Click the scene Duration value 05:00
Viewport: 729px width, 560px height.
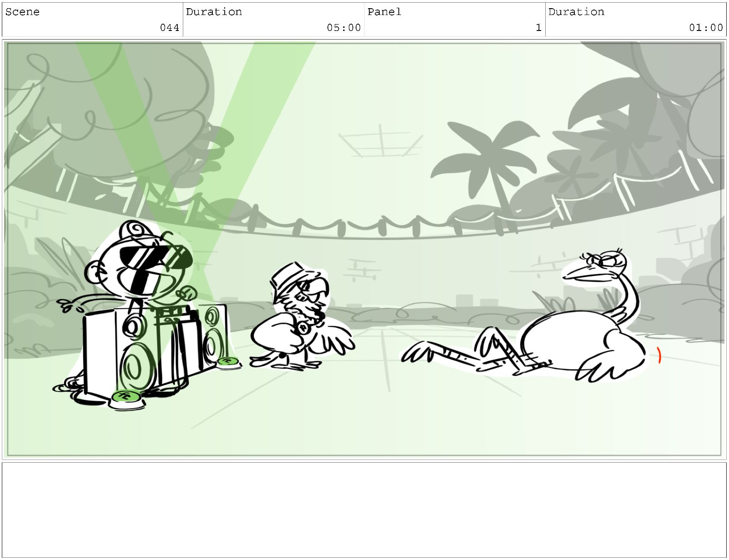point(344,28)
